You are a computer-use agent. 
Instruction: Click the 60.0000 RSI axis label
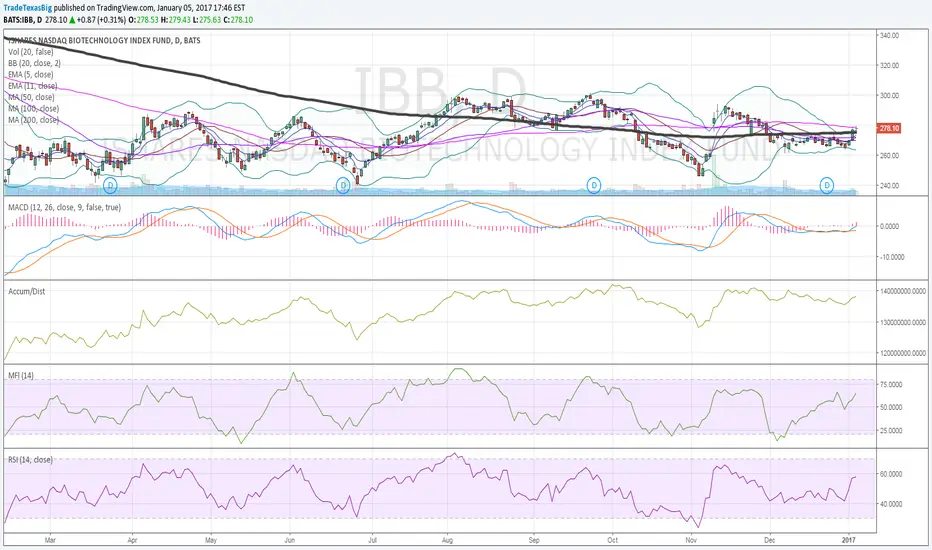tap(891, 474)
